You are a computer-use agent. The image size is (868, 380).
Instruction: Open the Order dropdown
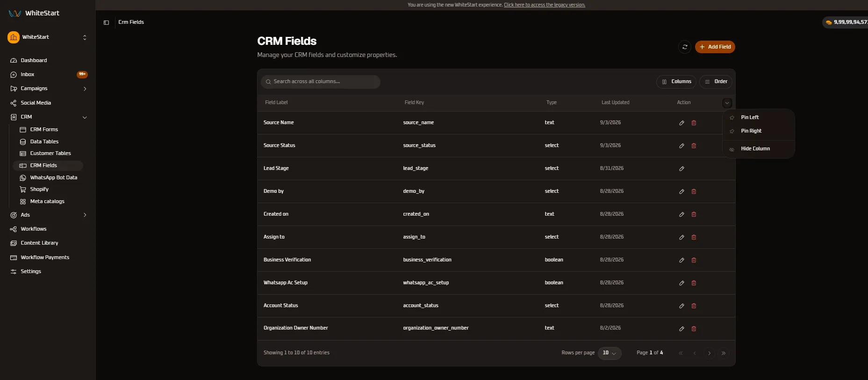coord(716,82)
